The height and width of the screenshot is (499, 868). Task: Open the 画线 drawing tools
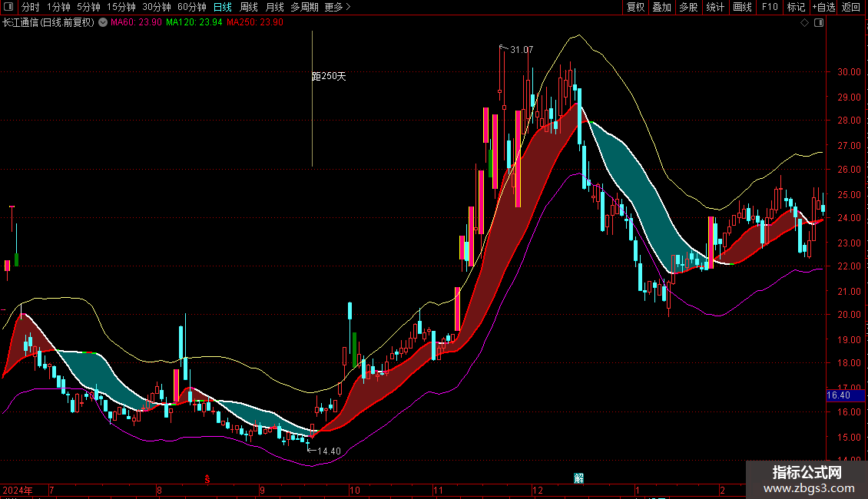pyautogui.click(x=742, y=8)
